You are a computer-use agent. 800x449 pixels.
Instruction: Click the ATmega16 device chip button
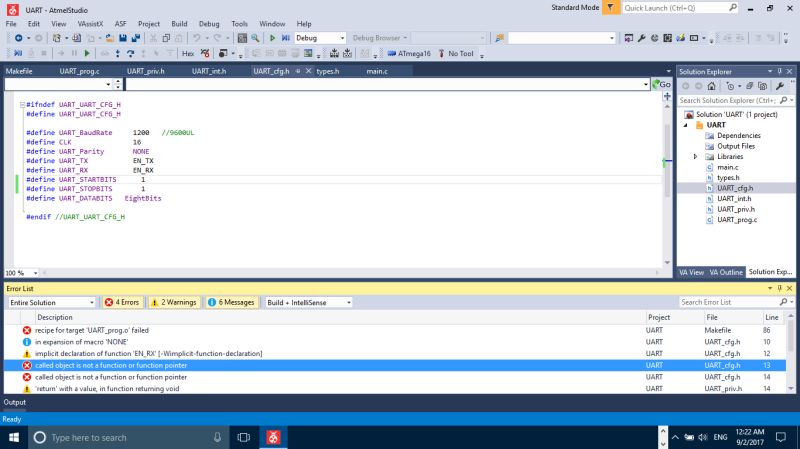click(x=409, y=54)
